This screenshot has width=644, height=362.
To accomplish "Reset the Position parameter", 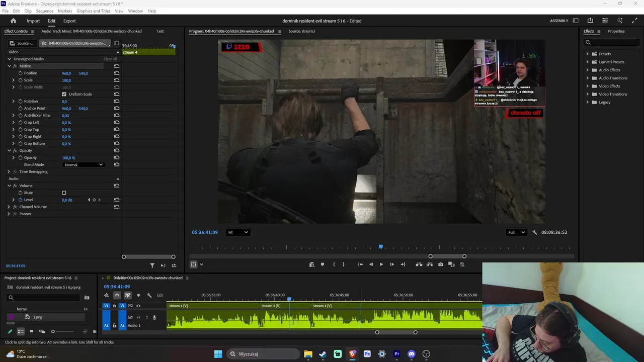I will point(117,73).
